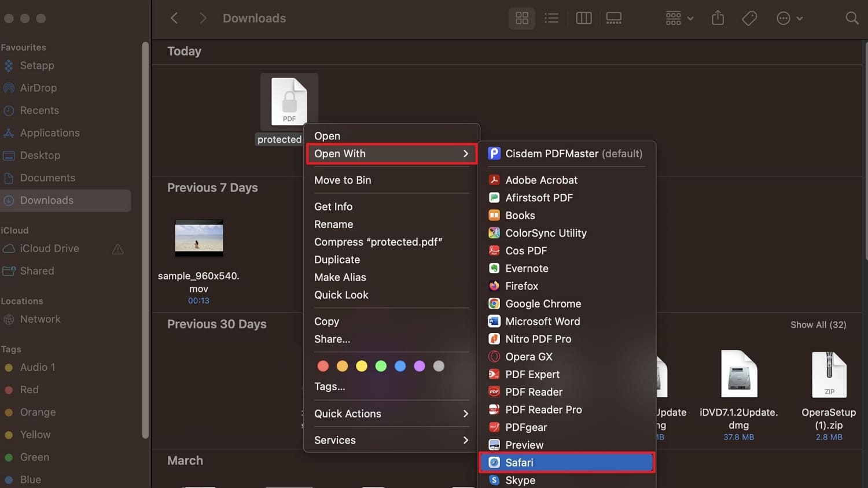Click the Search magnifier icon
This screenshot has width=868, height=488.
point(852,19)
